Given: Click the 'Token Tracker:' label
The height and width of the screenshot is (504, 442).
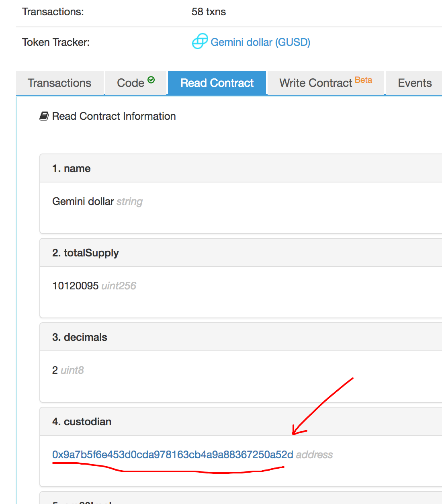Looking at the screenshot, I should coord(56,42).
